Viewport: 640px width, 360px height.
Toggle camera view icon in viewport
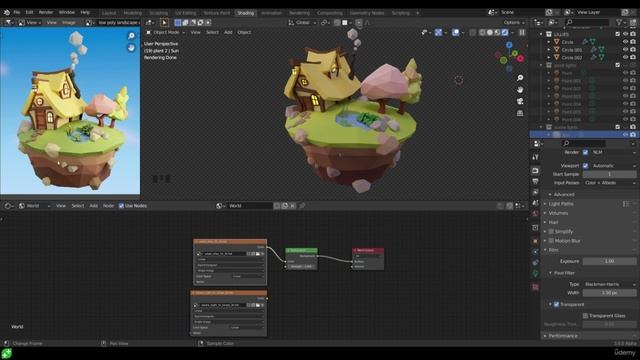click(520, 101)
